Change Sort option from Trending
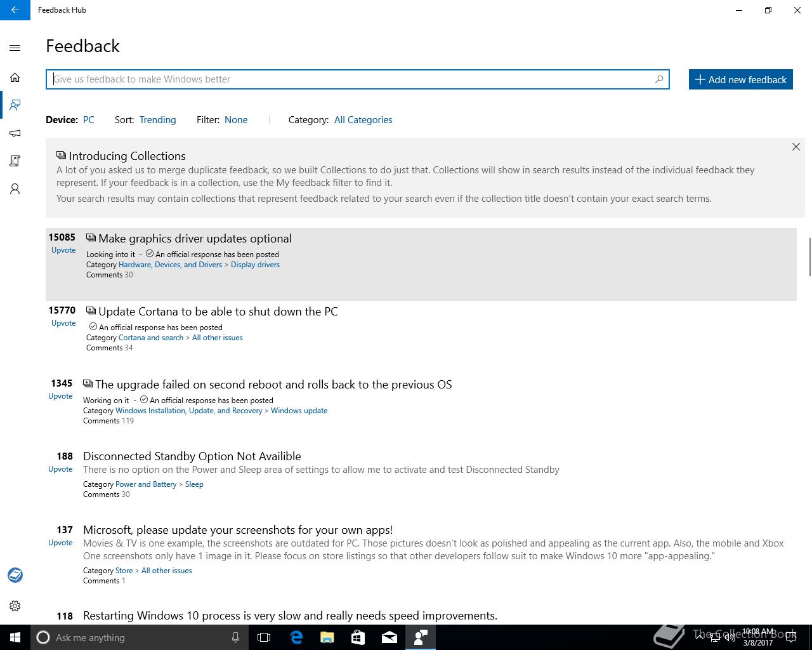The width and height of the screenshot is (812, 650). point(157,120)
